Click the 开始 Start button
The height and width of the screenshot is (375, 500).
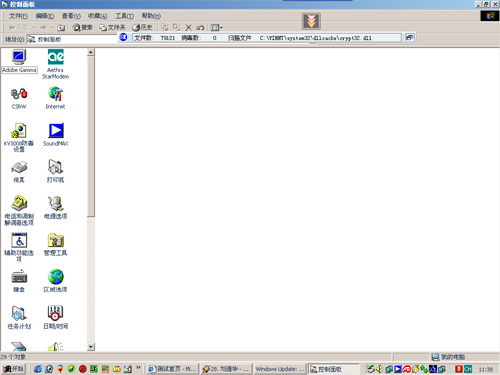pyautogui.click(x=13, y=369)
